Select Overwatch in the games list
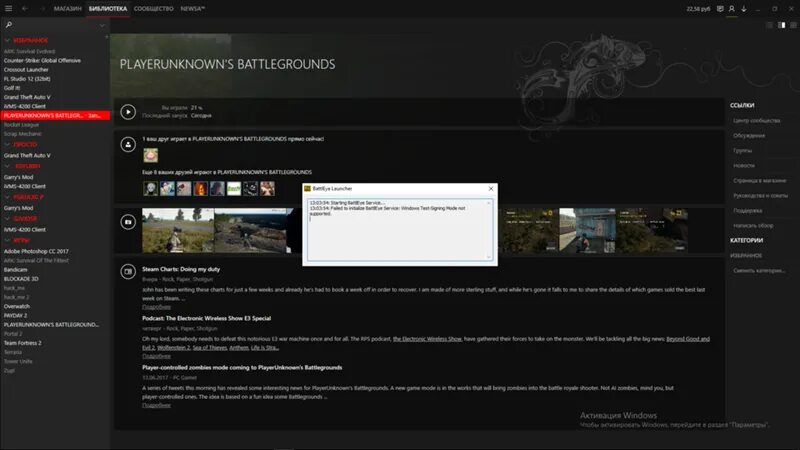The height and width of the screenshot is (450, 800). [17, 306]
